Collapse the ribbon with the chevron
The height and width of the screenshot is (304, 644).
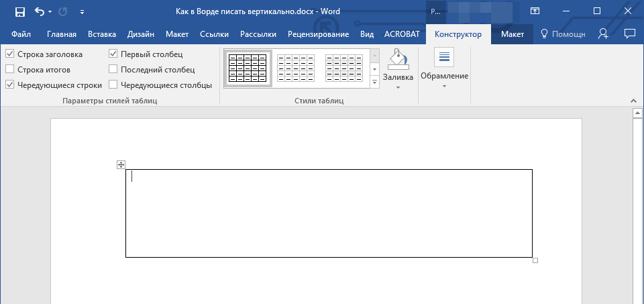point(633,101)
